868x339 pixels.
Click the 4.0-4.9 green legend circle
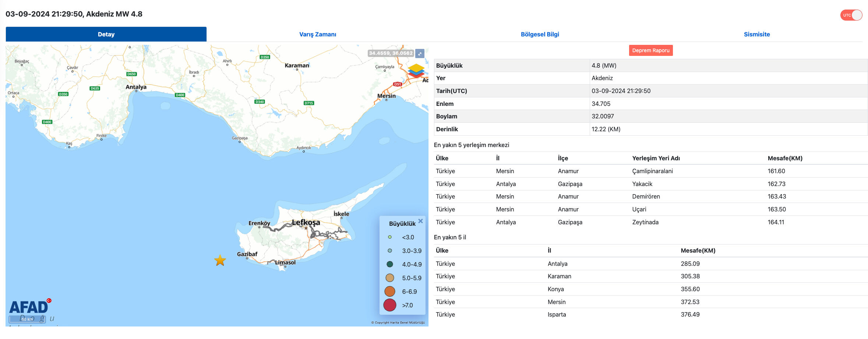click(389, 264)
